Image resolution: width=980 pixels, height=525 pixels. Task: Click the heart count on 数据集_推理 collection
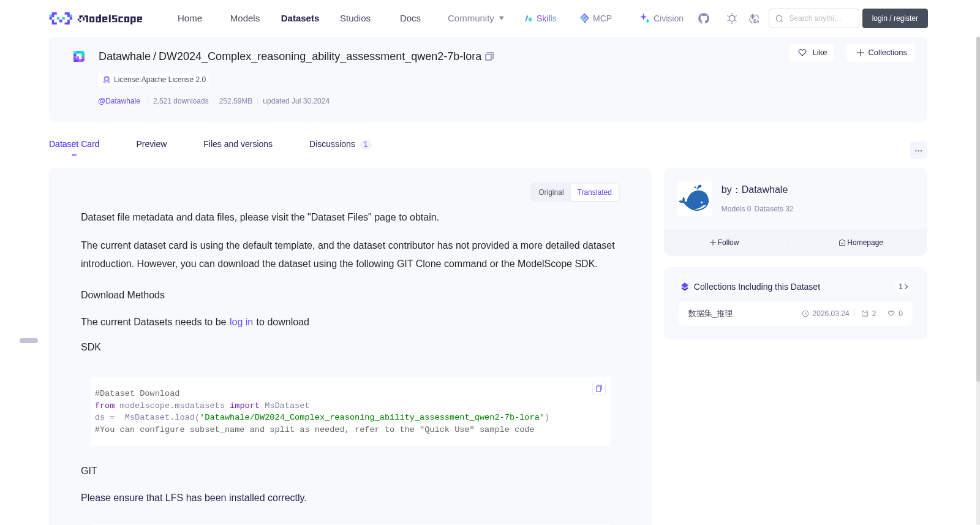895,314
